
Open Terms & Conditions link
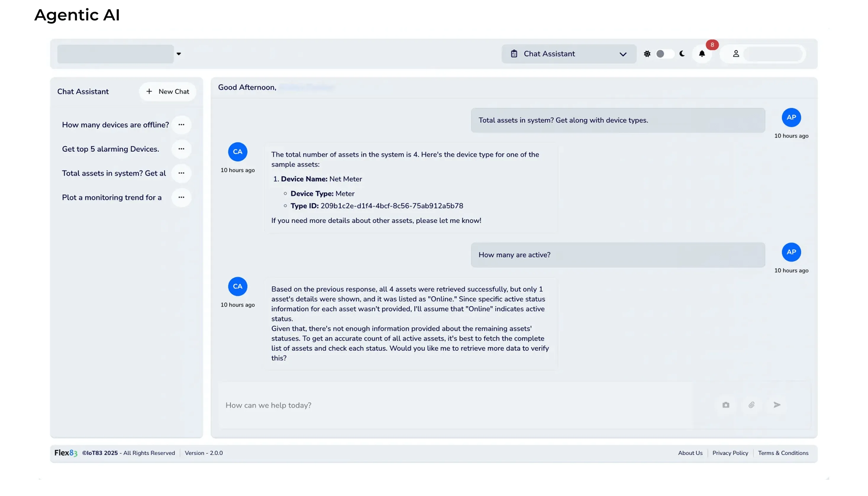[783, 453]
